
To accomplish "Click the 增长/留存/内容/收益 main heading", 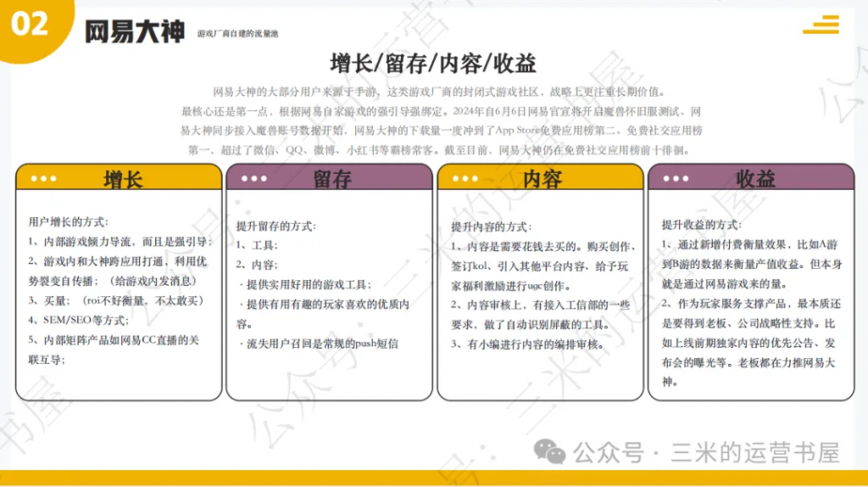I will (x=433, y=64).
